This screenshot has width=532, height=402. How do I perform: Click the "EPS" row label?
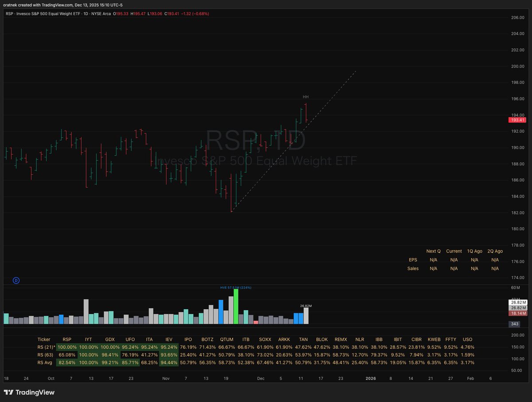(x=413, y=260)
